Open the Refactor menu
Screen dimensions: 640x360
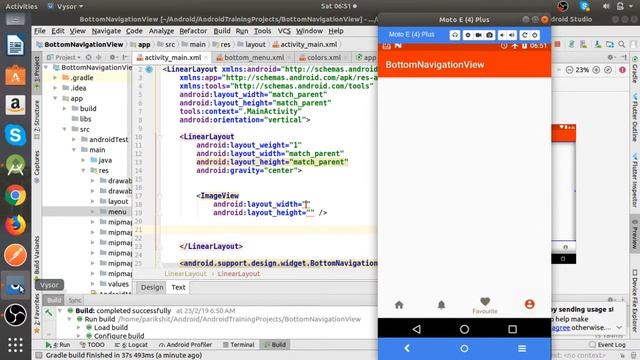[x=193, y=31]
